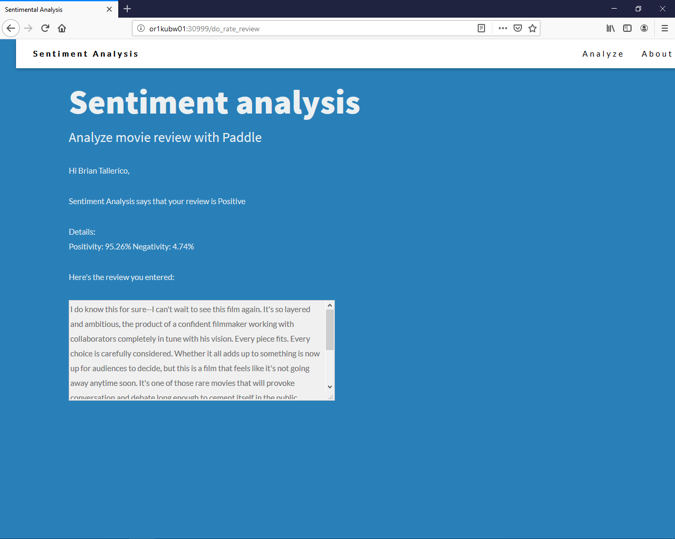
Task: Reload the current page
Action: (x=45, y=28)
